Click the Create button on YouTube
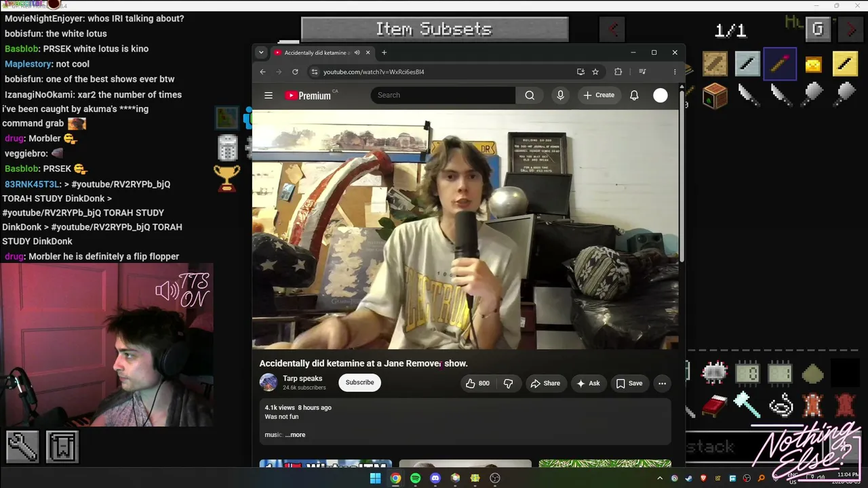Viewport: 868px width, 488px height. (599, 96)
